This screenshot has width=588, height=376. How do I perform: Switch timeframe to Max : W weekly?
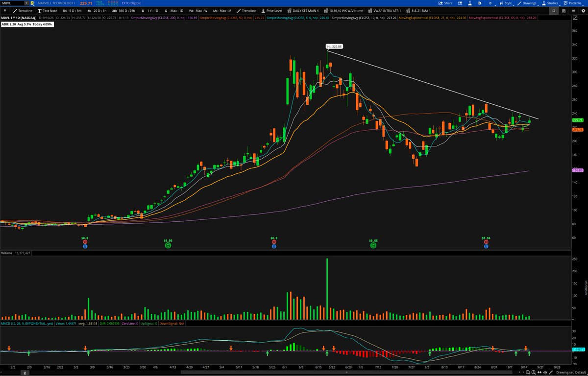(198, 10)
